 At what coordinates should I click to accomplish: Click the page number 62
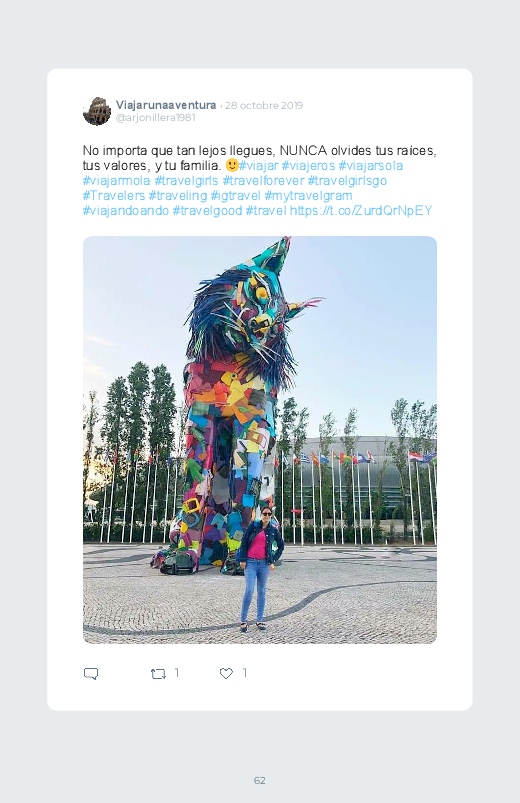click(x=260, y=780)
